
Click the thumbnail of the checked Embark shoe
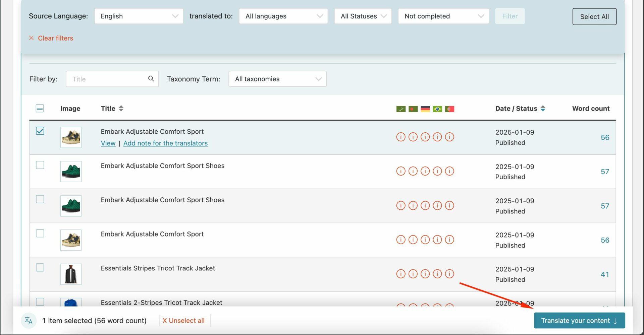click(71, 137)
